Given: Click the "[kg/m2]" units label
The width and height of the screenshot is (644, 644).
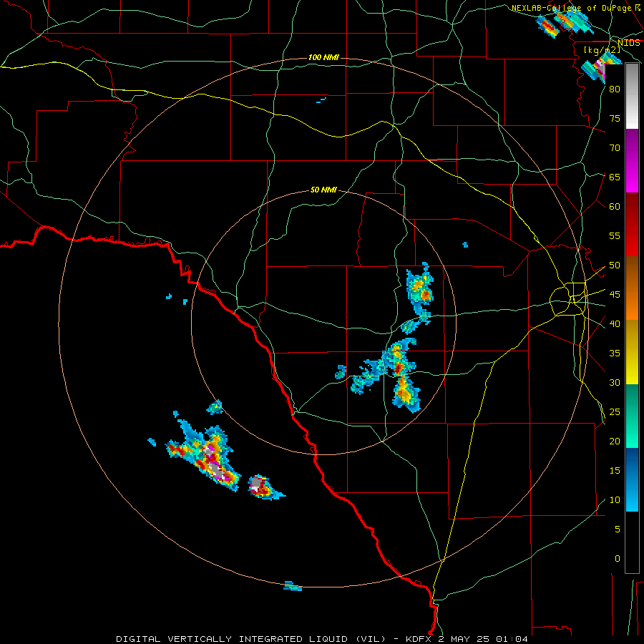Looking at the screenshot, I should point(602,50).
